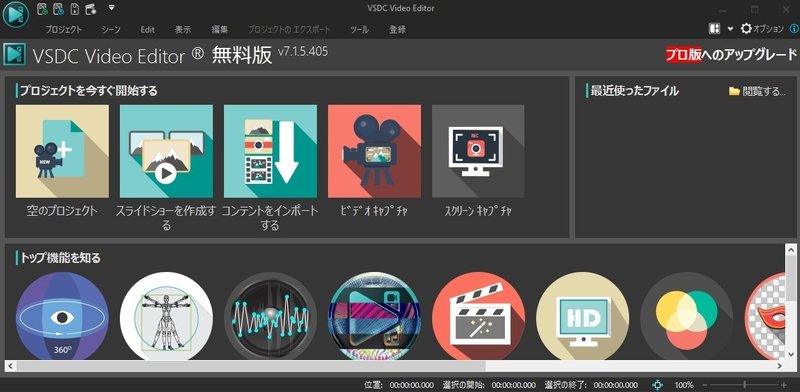Click コンテンツをインポートする import tile
800x392 pixels.
(270, 151)
